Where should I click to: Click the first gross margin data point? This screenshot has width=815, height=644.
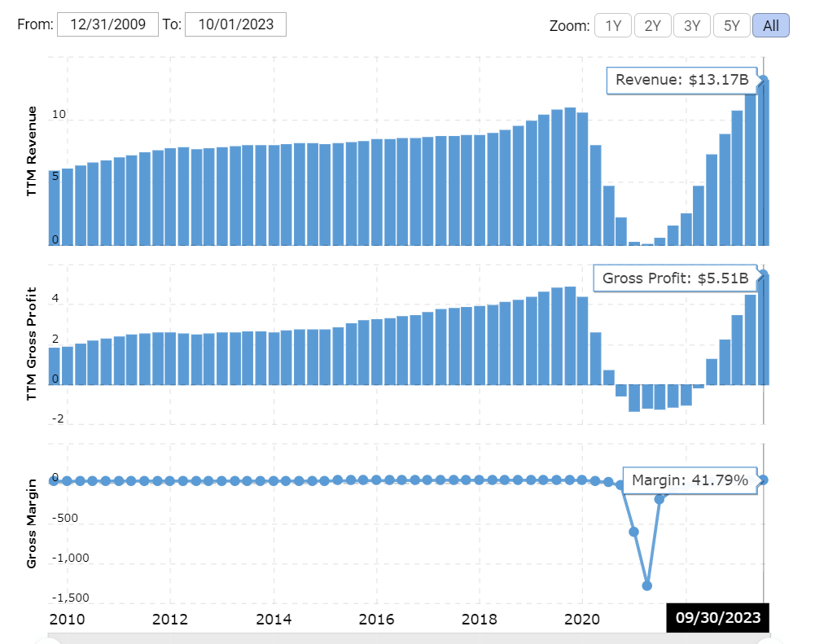click(55, 481)
